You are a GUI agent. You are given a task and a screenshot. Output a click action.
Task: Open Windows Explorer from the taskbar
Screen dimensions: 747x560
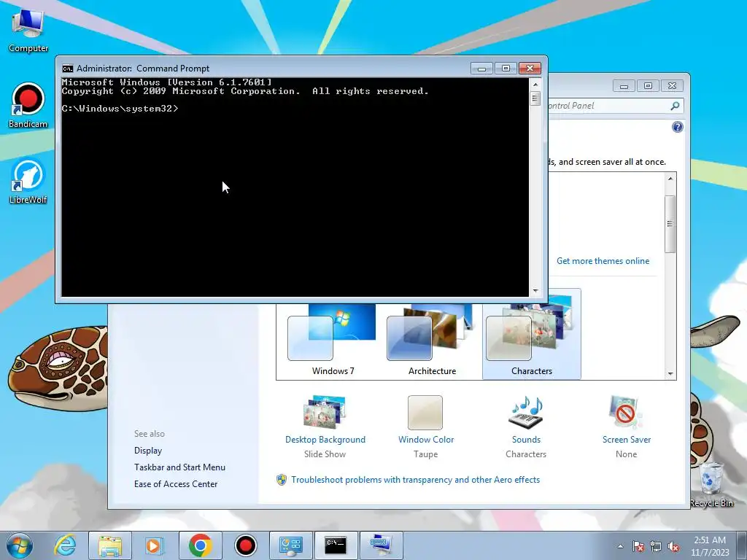pos(110,545)
